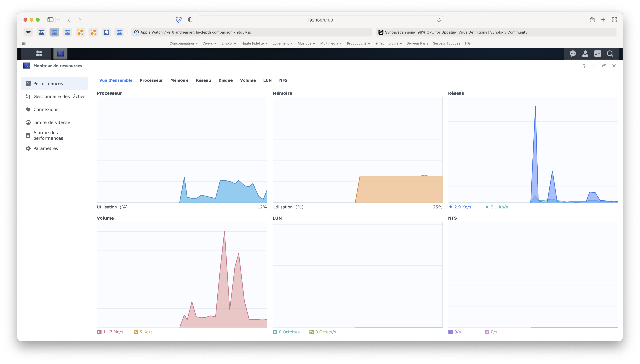Switch to the Processeur tab
This screenshot has width=640, height=364.
pyautogui.click(x=151, y=80)
